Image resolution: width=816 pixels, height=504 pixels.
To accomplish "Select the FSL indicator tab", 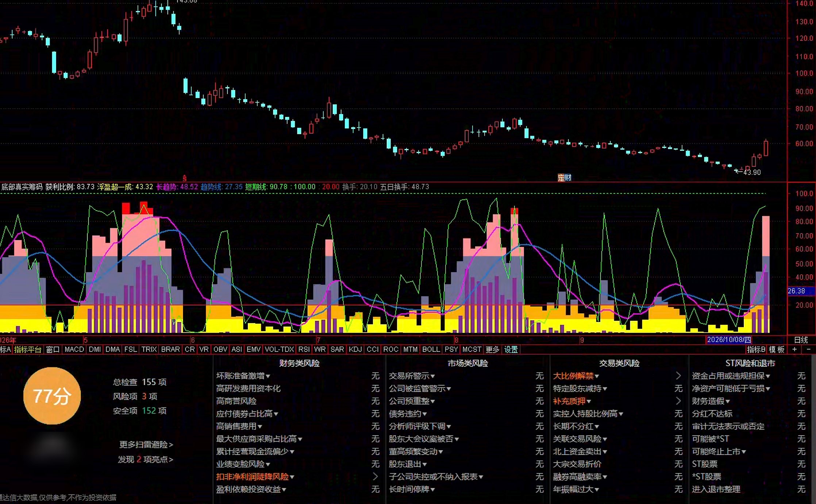I will tap(131, 349).
